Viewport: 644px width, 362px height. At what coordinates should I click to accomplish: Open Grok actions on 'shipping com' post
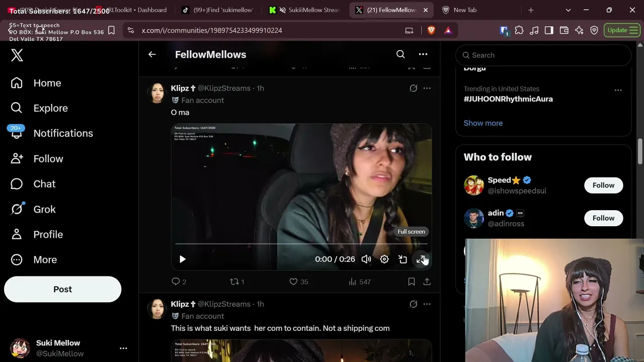coord(413,304)
